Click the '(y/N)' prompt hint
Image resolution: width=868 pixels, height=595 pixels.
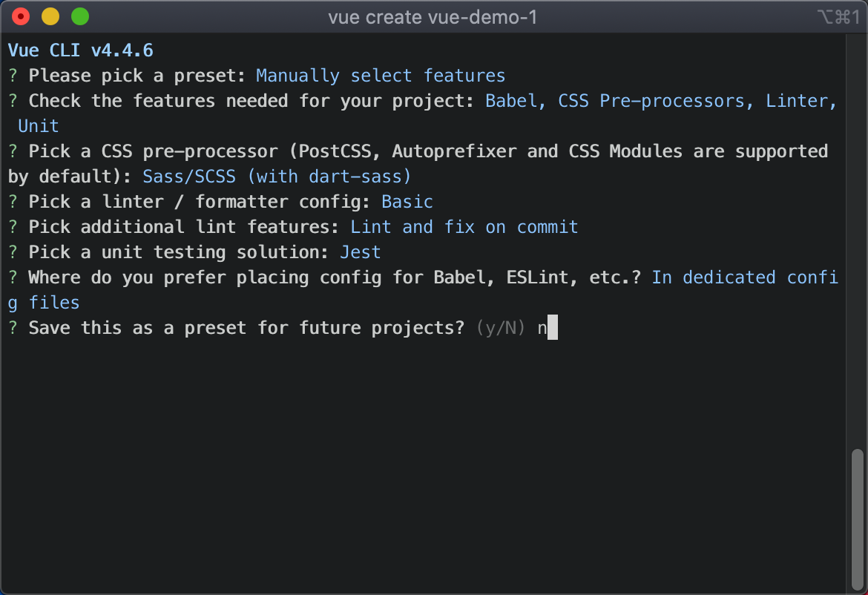pos(501,328)
